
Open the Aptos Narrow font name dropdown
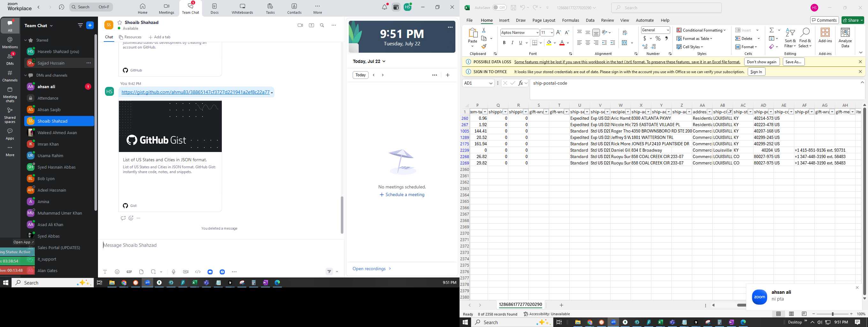[x=537, y=33]
